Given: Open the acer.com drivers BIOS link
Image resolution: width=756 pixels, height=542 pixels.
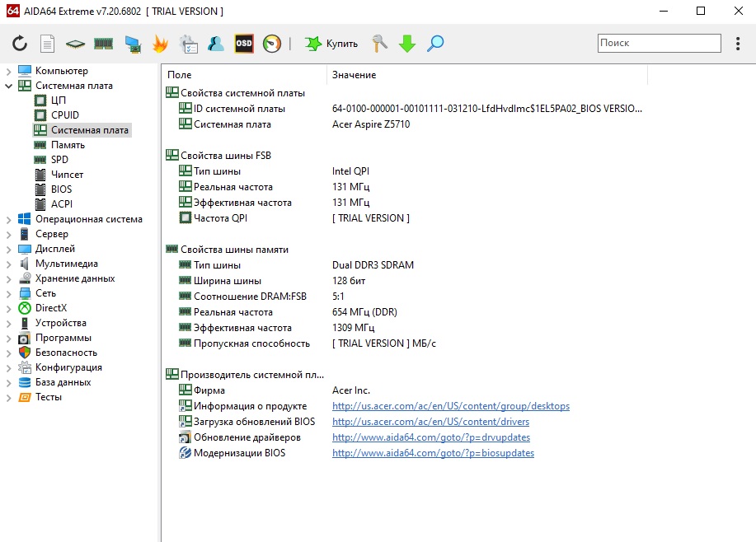Looking at the screenshot, I should pos(430,422).
